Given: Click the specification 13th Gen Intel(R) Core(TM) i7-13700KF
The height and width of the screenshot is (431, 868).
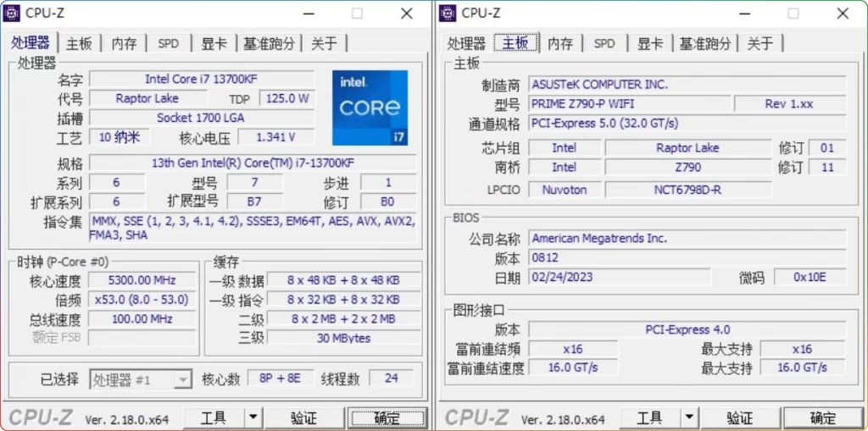Looking at the screenshot, I should pos(253,163).
